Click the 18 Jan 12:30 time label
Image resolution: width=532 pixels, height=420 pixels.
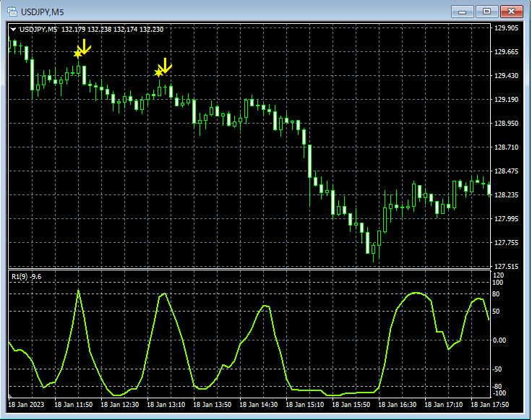click(120, 404)
